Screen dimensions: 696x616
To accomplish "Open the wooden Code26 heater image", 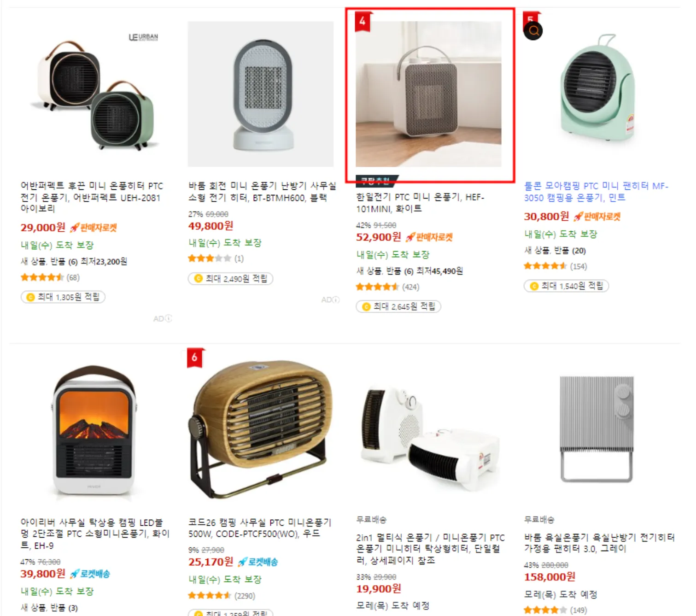I will 261,428.
